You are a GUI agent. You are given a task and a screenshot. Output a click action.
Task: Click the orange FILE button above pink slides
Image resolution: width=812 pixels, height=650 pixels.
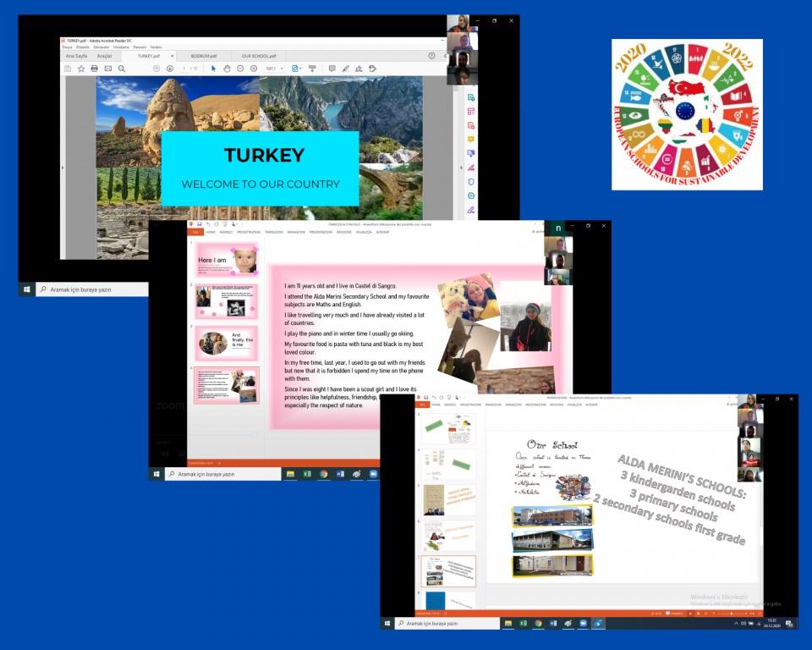pos(195,231)
